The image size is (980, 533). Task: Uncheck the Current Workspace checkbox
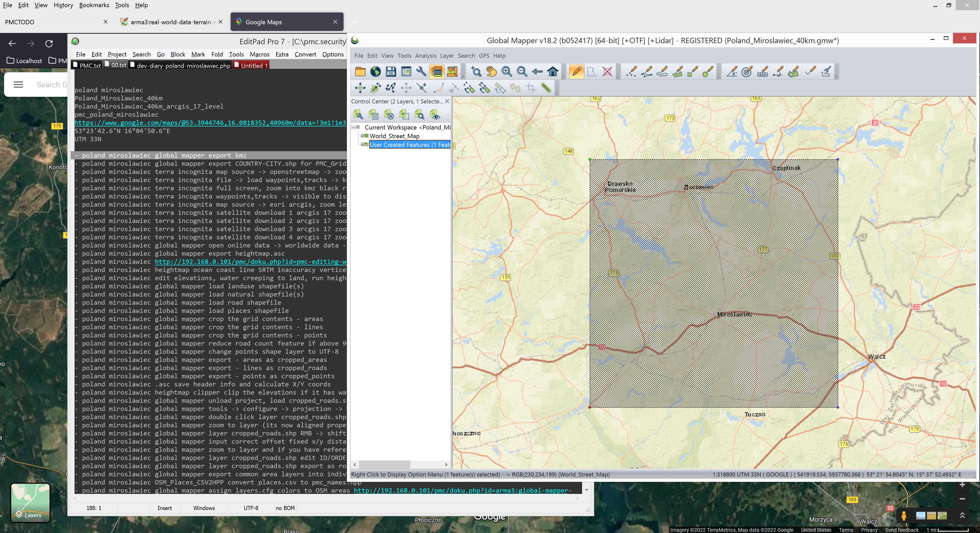[358, 127]
